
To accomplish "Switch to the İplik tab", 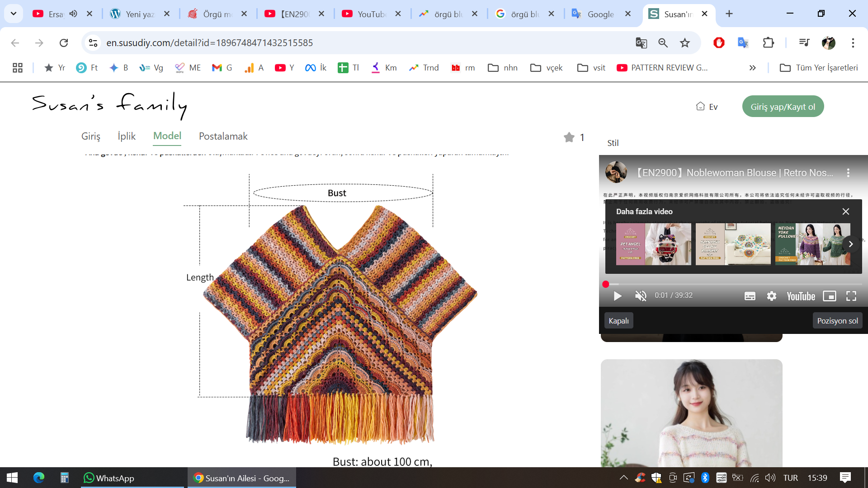I will point(127,136).
